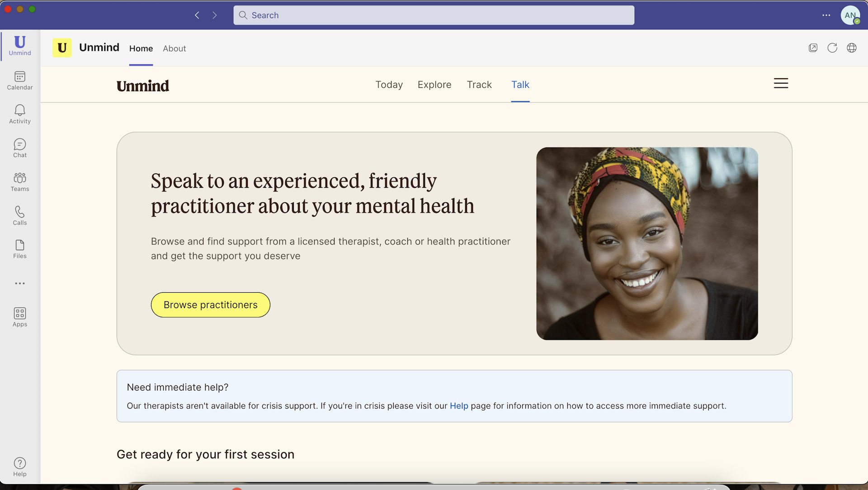Open the Apps store icon
868x490 pixels.
20,317
